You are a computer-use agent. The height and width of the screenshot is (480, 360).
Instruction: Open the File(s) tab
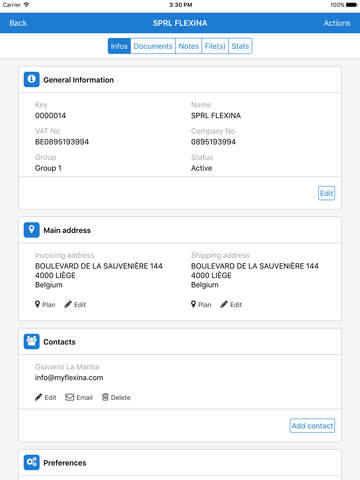(x=215, y=46)
